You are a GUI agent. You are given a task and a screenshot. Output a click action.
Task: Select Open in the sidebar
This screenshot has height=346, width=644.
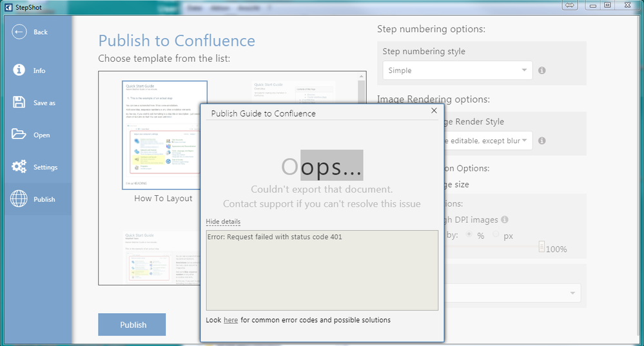(x=41, y=135)
